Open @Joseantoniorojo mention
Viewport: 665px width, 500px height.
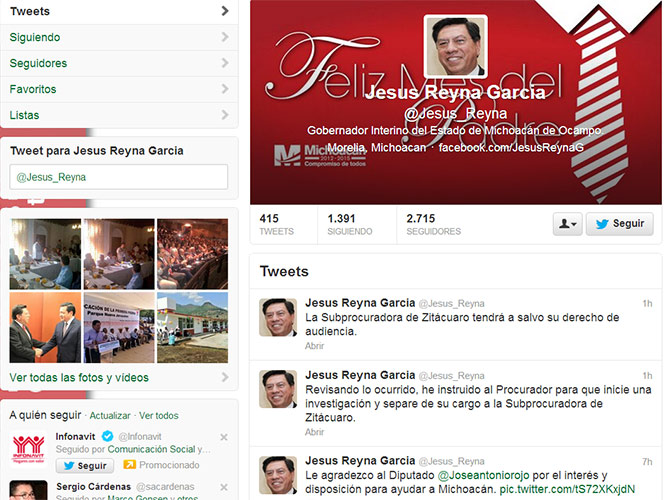(x=483, y=475)
